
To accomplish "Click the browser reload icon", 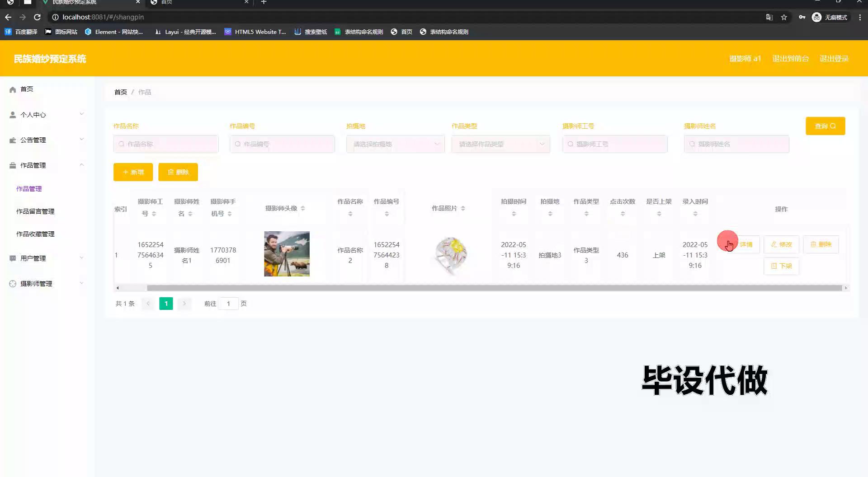I will pos(38,17).
